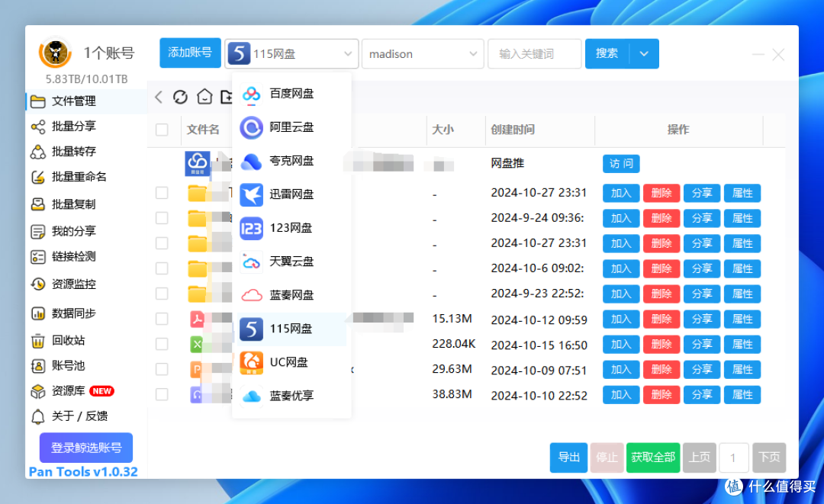Open 批量重命名 in the sidebar
The image size is (824, 504).
pyautogui.click(x=87, y=177)
